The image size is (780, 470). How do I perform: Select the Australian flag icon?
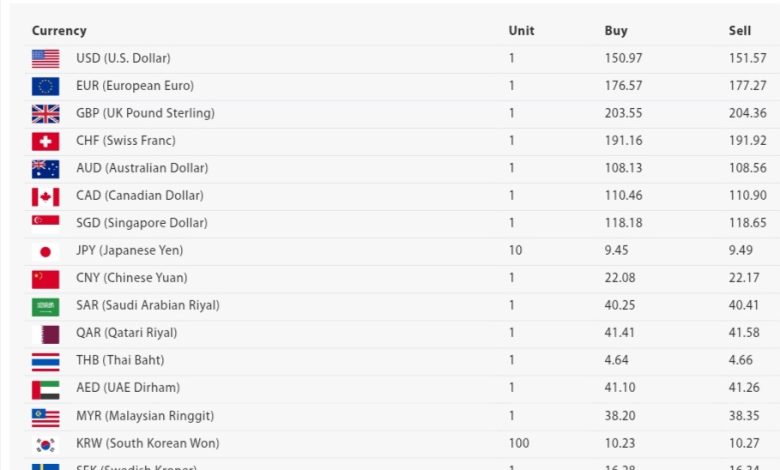tap(45, 169)
